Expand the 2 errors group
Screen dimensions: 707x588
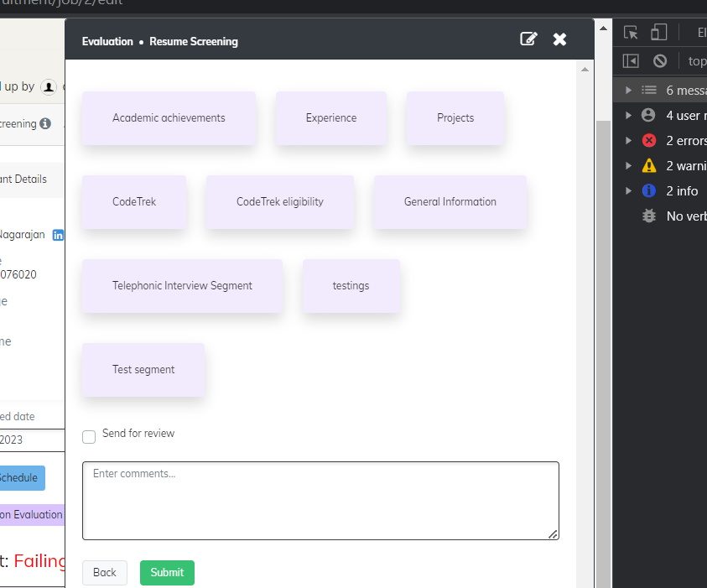click(x=628, y=141)
